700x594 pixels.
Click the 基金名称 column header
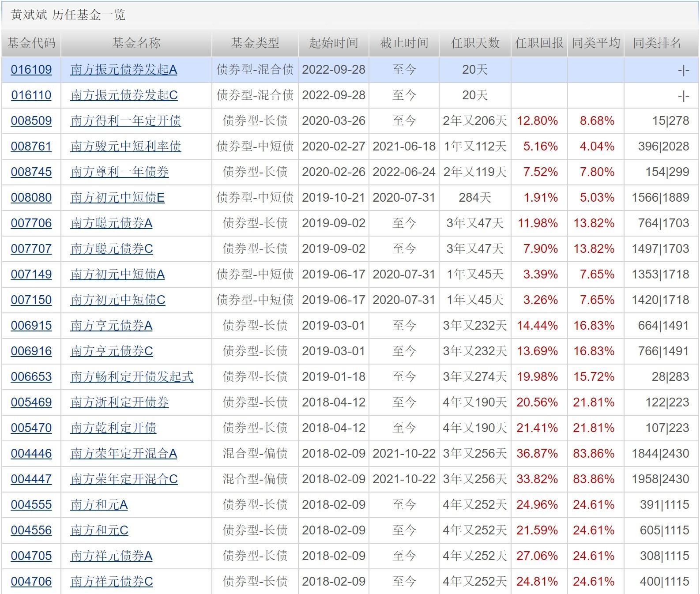coord(136,43)
